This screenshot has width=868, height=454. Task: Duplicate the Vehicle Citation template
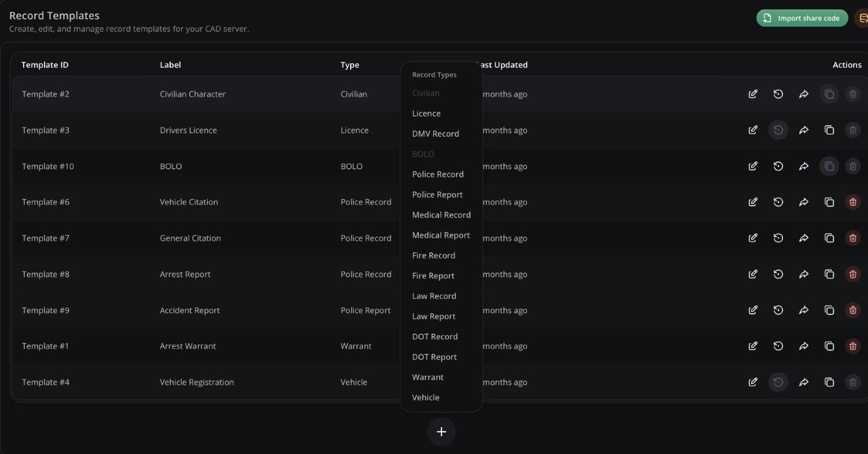click(x=829, y=202)
